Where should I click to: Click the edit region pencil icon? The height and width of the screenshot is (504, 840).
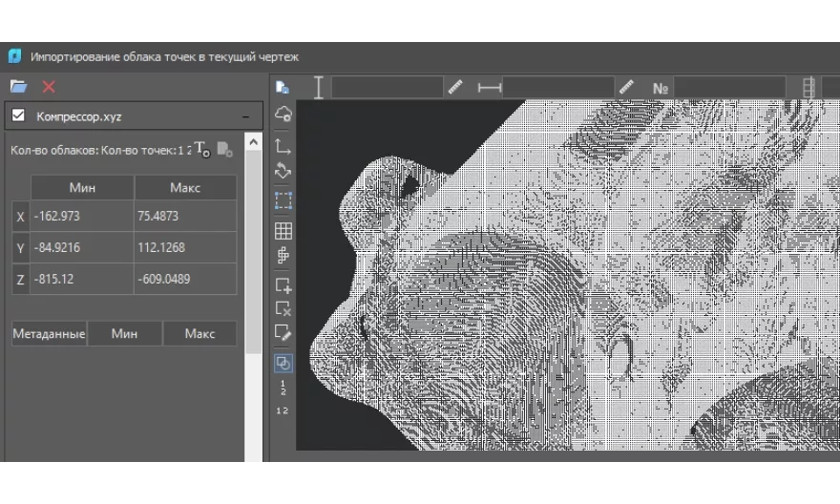tap(283, 332)
